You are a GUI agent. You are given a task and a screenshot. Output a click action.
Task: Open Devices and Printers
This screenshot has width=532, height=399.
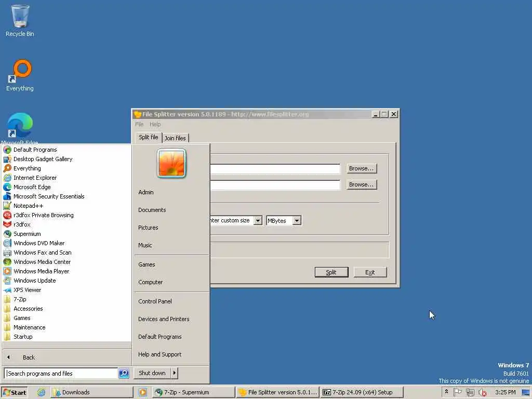(x=164, y=320)
